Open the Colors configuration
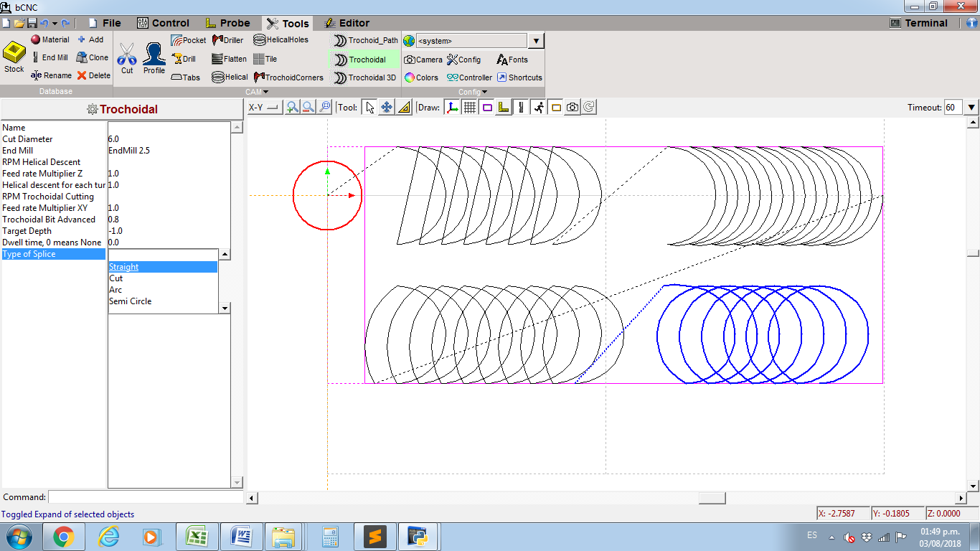 tap(420, 77)
